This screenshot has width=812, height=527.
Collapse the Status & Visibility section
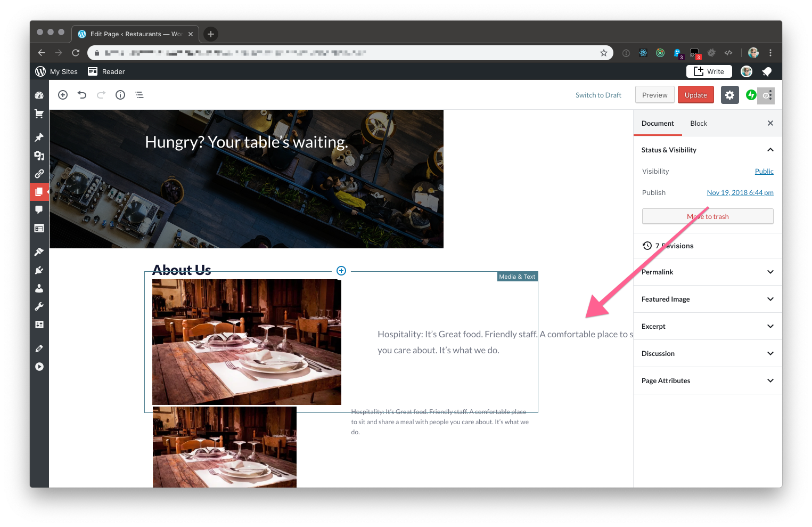click(x=770, y=150)
